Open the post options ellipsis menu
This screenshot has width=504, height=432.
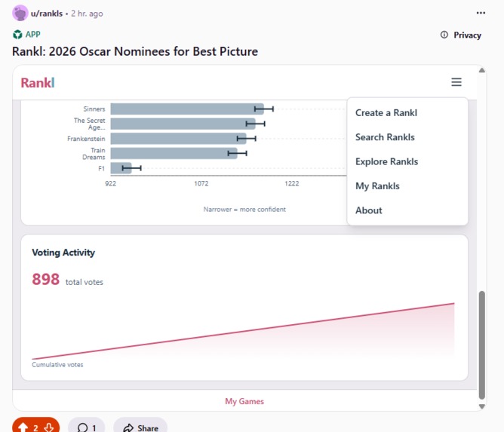coord(481,13)
